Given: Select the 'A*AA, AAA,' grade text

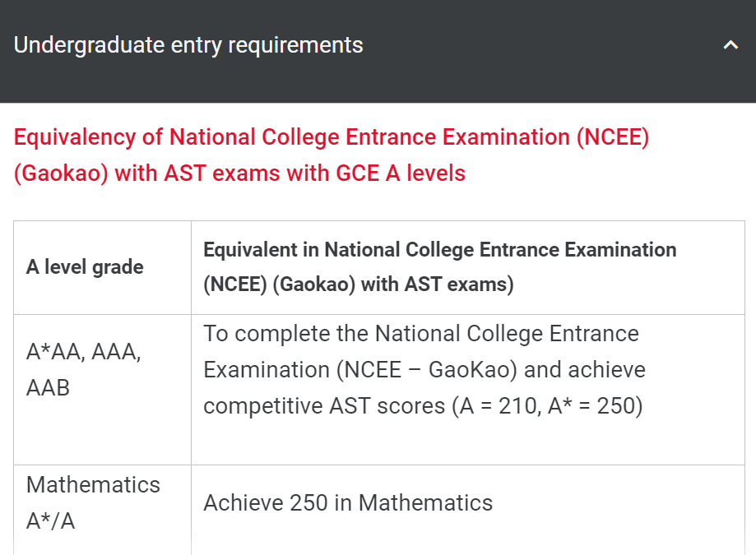Looking at the screenshot, I should click(x=83, y=352).
